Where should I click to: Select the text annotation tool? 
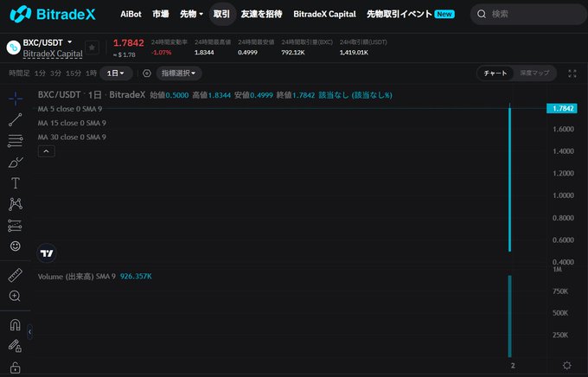pos(16,183)
